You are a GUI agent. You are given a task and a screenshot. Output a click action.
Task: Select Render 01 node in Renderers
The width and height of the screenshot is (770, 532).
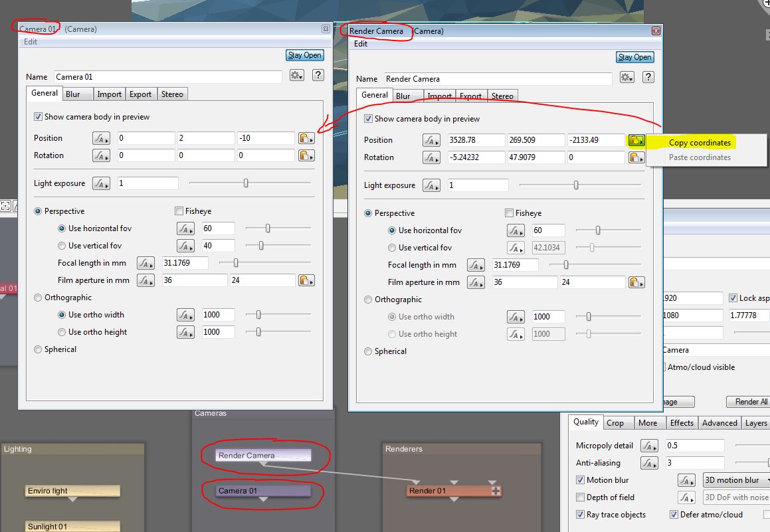click(x=454, y=491)
